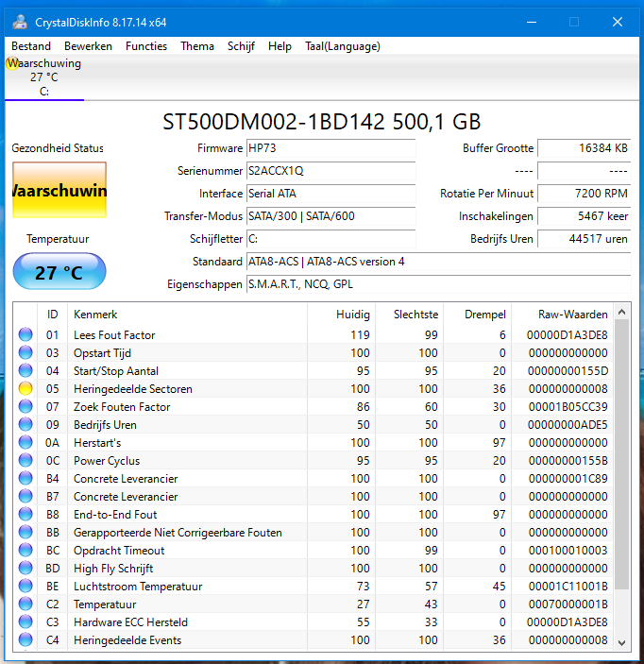
Task: Click the yellow warning icon for Heringedeelde Sectoren
Action: (25, 388)
